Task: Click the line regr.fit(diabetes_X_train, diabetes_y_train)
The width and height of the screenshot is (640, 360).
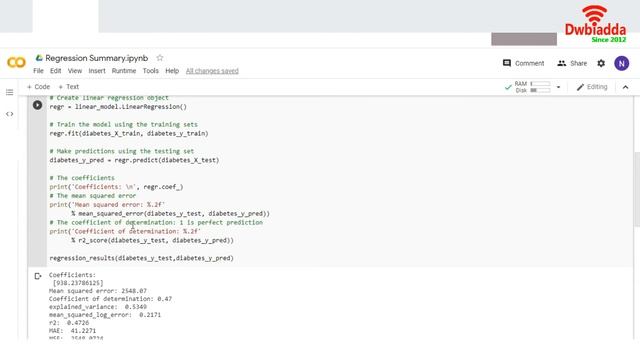Action: pos(129,133)
